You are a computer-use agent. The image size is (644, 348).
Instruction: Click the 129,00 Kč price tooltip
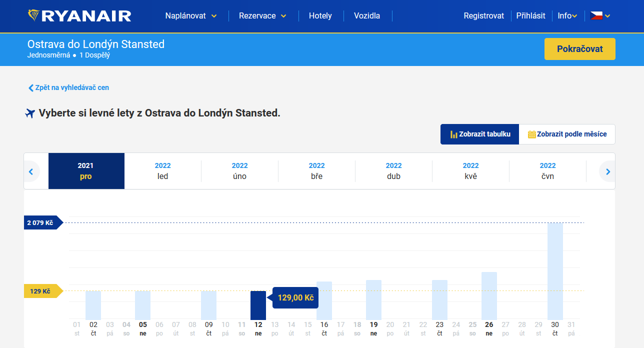point(295,298)
